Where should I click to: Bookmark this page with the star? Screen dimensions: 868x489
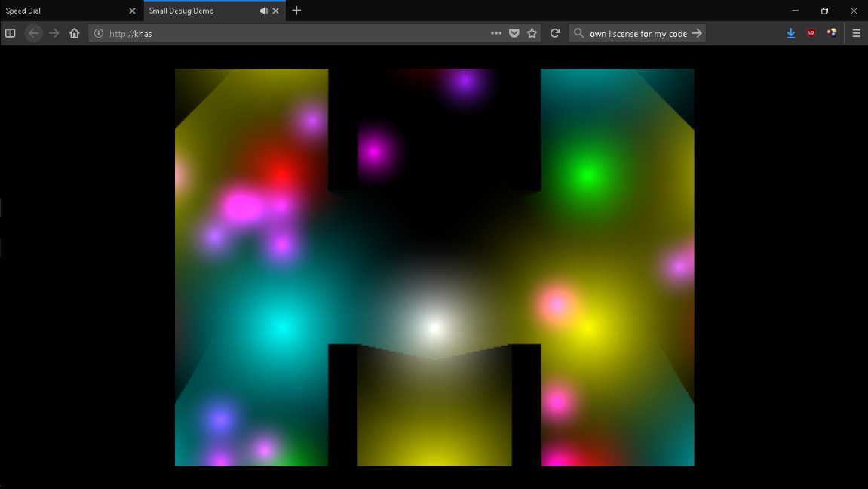click(532, 33)
